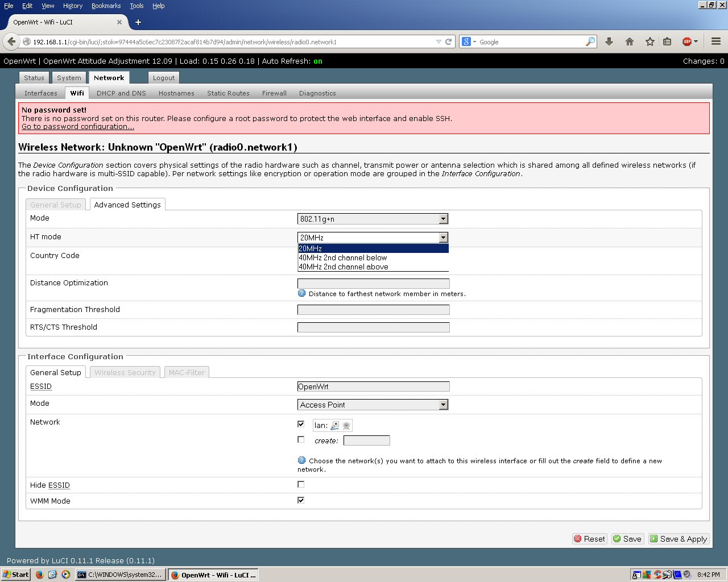Open the Bookmarks menu
The width and height of the screenshot is (728, 582).
coord(106,6)
